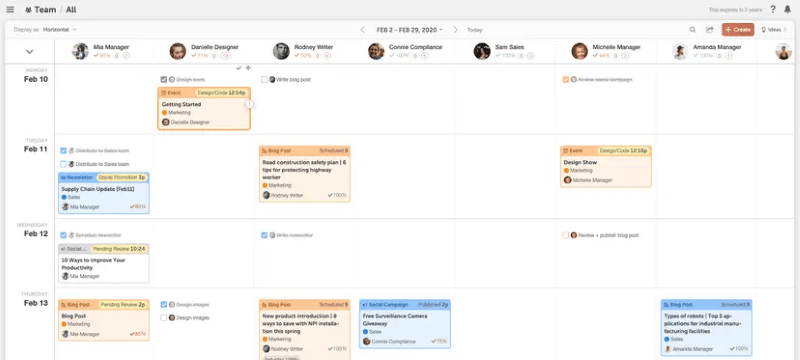Image resolution: width=800 pixels, height=360 pixels.
Task: Open the hamburger main menu
Action: tap(10, 10)
